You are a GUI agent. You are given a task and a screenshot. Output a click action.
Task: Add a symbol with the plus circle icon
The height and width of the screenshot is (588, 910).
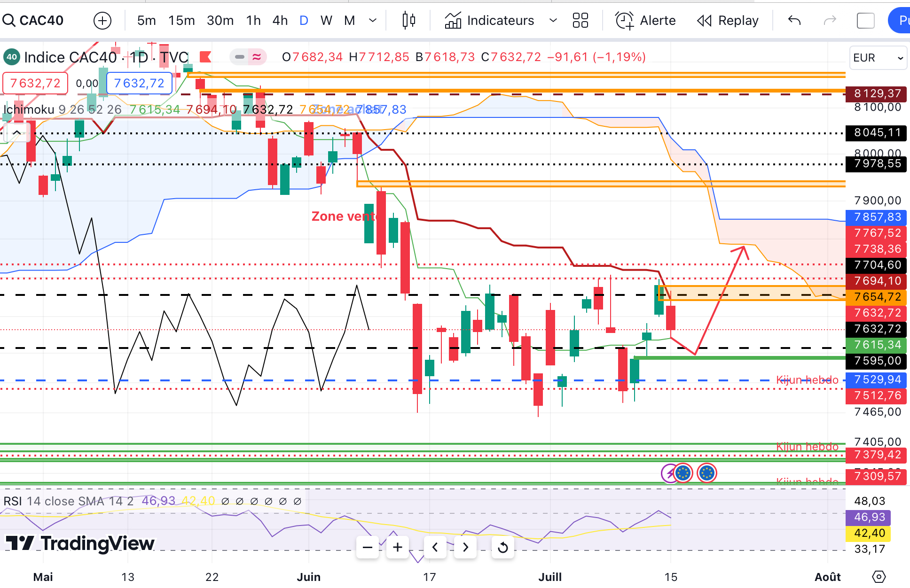point(102,20)
